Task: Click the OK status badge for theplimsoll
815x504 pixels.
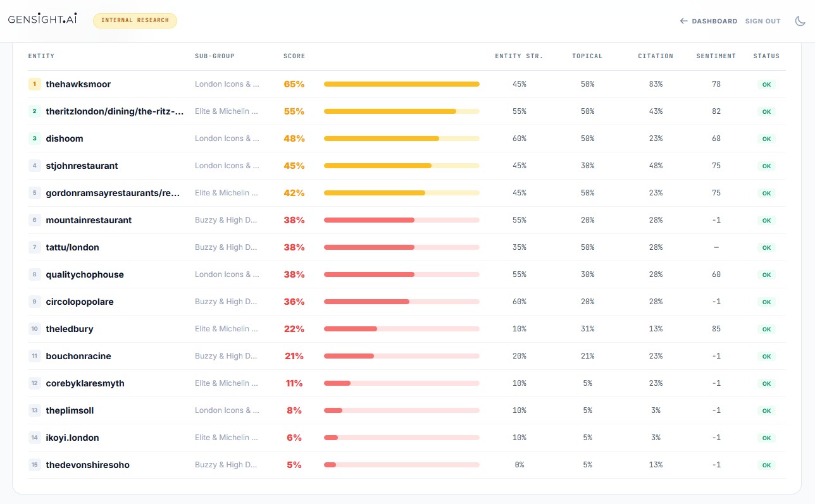Action: 766,410
